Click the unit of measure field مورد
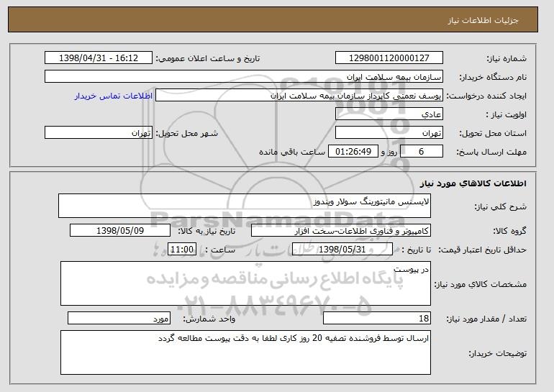This screenshot has width=554, height=392. tap(119, 318)
